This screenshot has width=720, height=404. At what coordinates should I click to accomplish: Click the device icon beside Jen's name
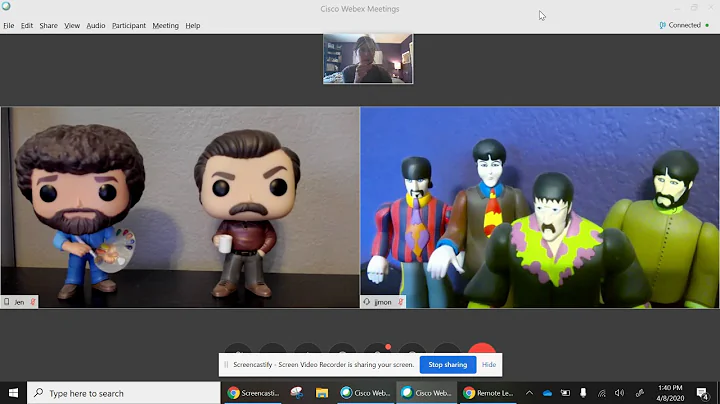pos(6,302)
